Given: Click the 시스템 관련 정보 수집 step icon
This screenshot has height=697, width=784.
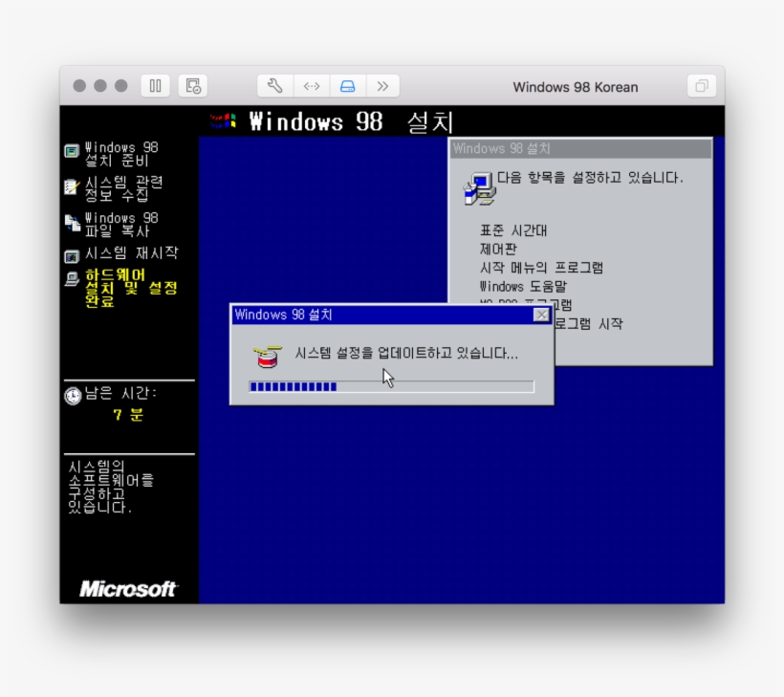Looking at the screenshot, I should click(x=72, y=187).
